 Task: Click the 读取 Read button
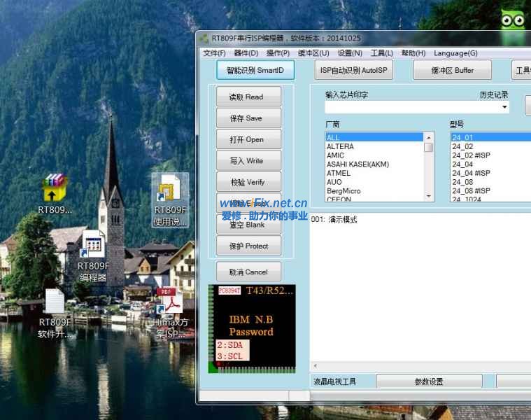(248, 97)
